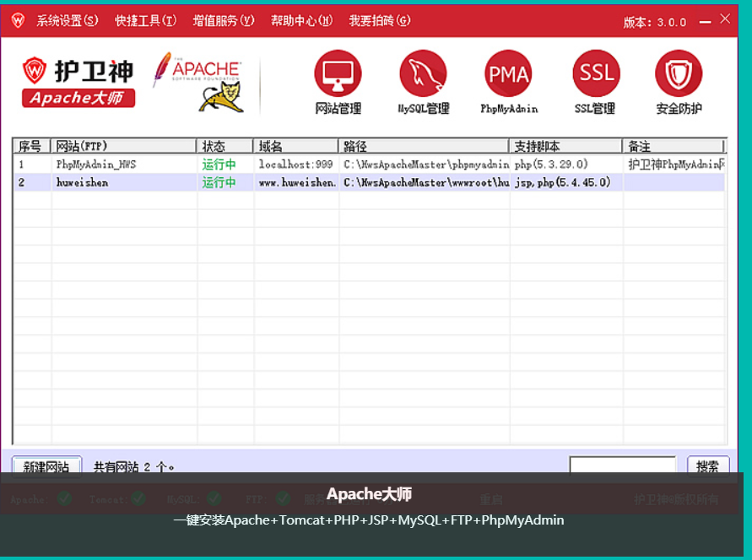Image resolution: width=752 pixels, height=560 pixels.
Task: Click the 新建网站 button
Action: 46,466
